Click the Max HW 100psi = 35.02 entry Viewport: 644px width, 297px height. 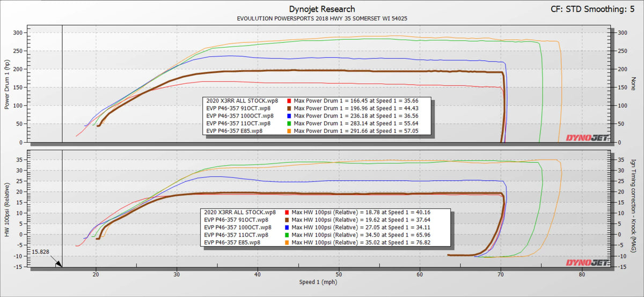tap(364, 242)
